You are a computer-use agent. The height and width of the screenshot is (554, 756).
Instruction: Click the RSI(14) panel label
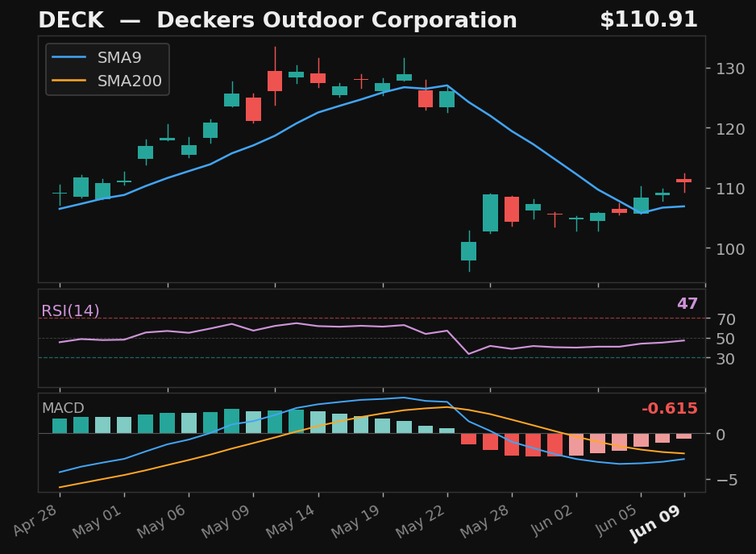pos(70,310)
